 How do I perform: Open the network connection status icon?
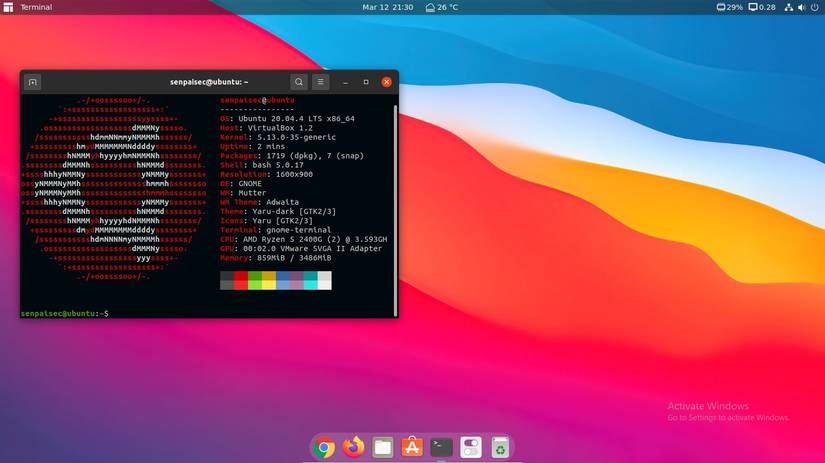point(790,7)
